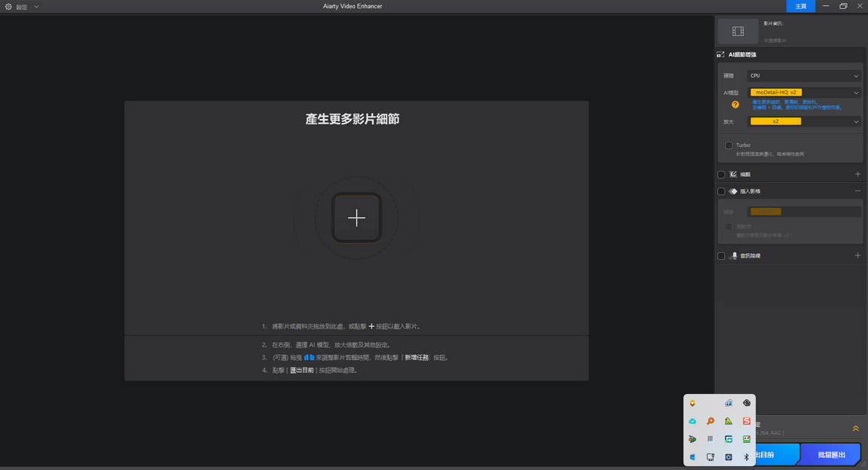The height and width of the screenshot is (470, 868).
Task: Open the AI模型 moDetail-HQ v2 dropdown
Action: coord(804,92)
